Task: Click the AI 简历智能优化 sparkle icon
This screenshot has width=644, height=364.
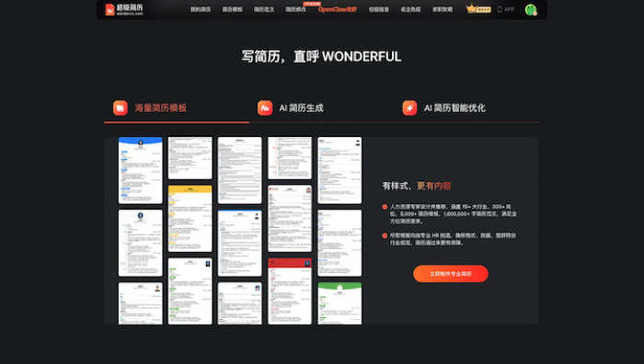Action: point(409,108)
